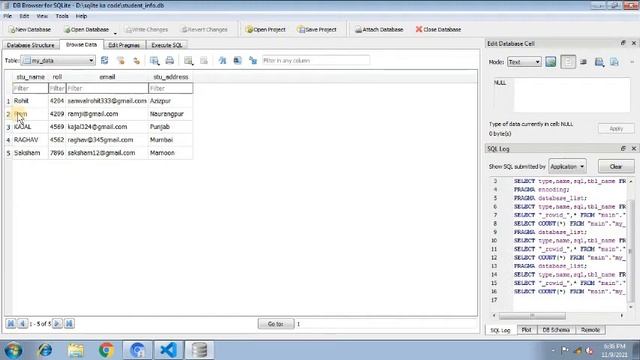The width and height of the screenshot is (640, 360).
Task: Click the insert new record icon
Action: click(188, 60)
